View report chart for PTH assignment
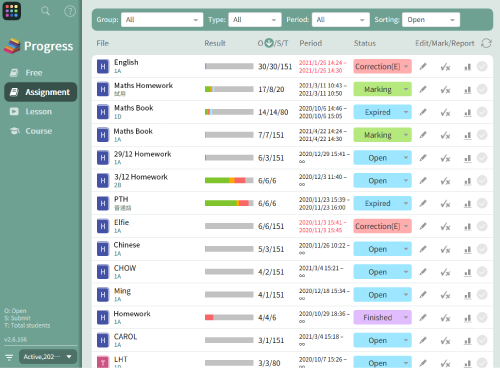The image size is (500, 368). pyautogui.click(x=467, y=204)
